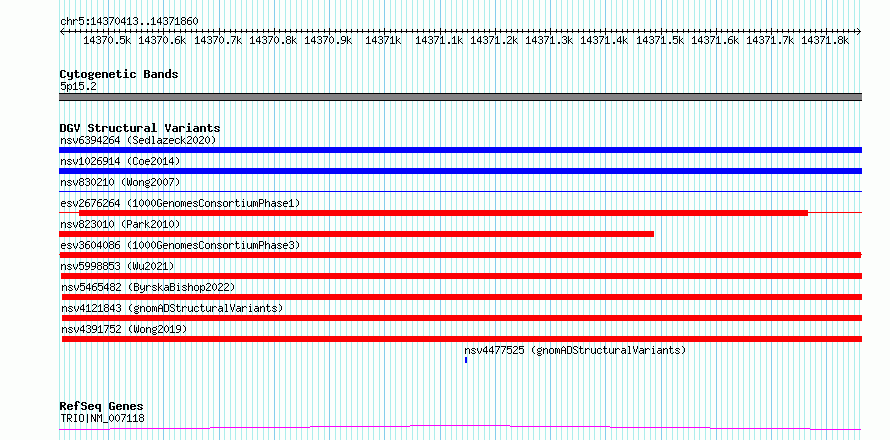Select the blue bar of nsv1026914

click(x=460, y=171)
